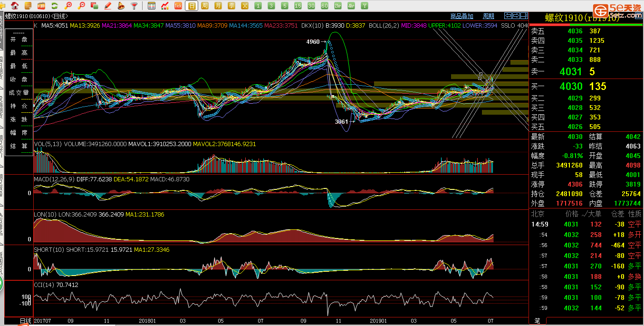Select the 笔 tab below trade list

pos(537,321)
